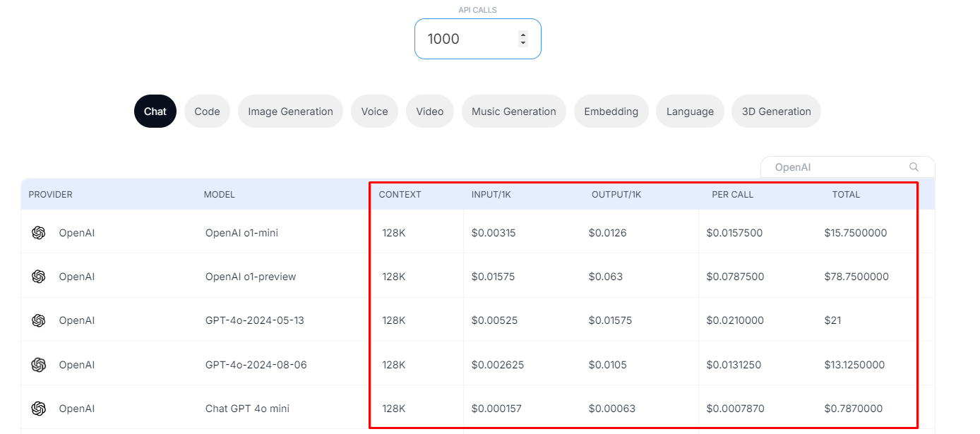Click the $0.00063 output price
Viewport: 980px width, 434px height.
[611, 409]
